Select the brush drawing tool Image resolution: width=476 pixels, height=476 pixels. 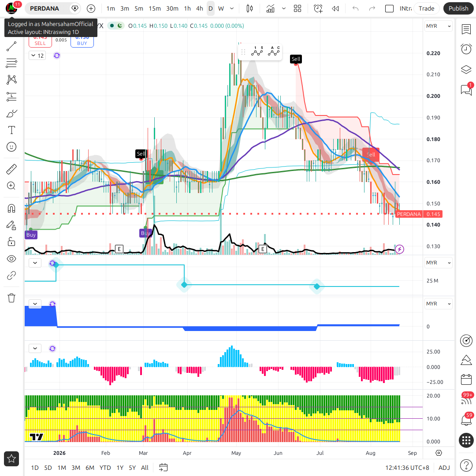[x=11, y=114]
